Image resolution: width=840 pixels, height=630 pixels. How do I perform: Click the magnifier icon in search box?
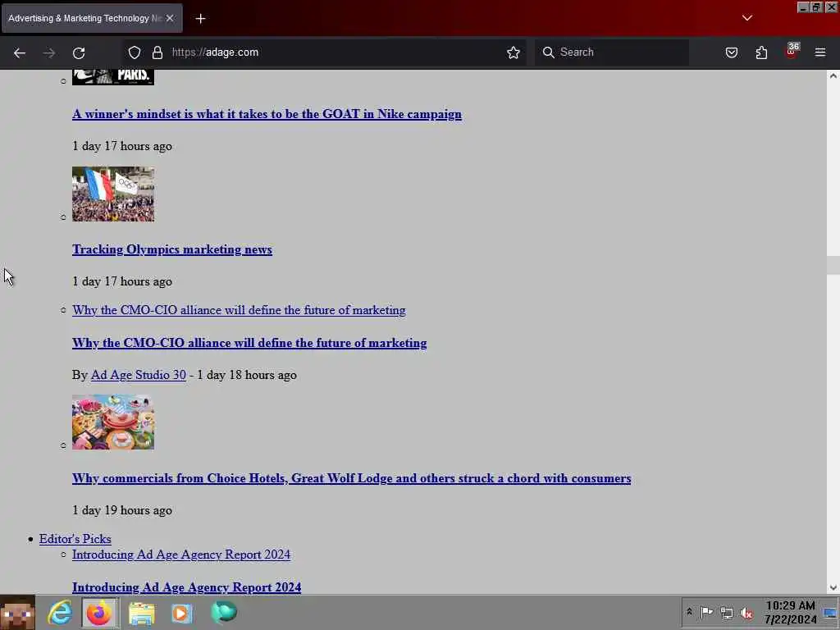coord(548,52)
